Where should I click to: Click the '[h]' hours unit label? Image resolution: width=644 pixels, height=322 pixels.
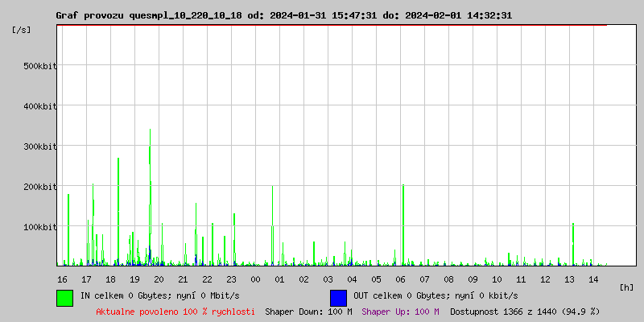coord(627,287)
